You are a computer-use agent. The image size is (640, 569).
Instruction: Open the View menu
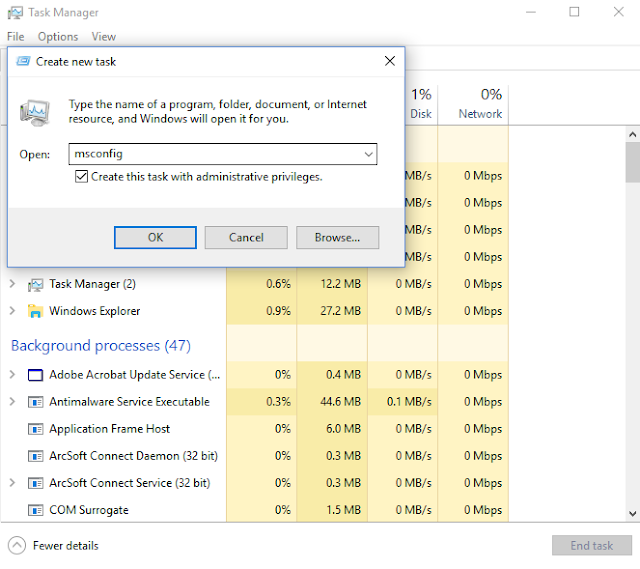(x=104, y=37)
